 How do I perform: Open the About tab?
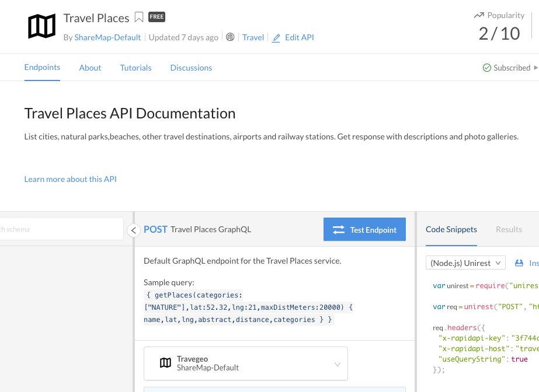point(90,68)
